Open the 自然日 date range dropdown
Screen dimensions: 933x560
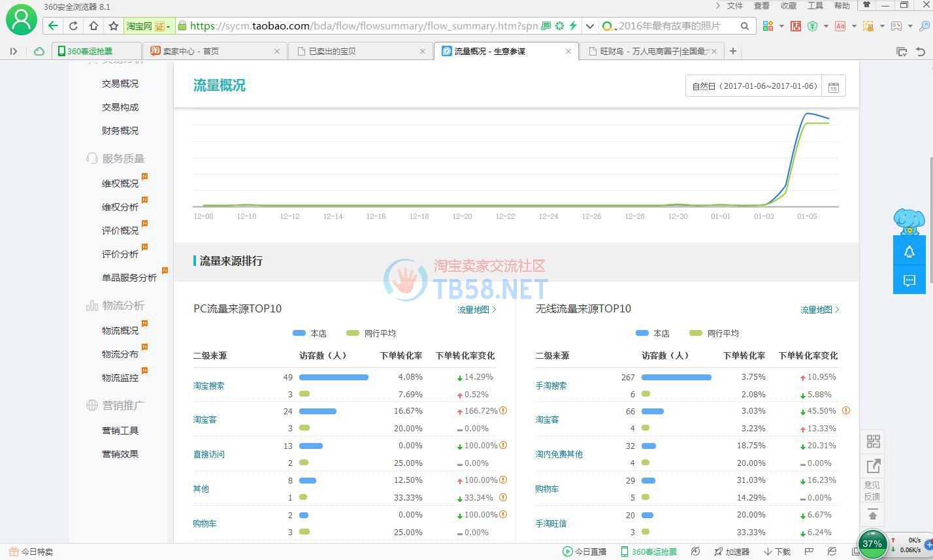pos(754,86)
